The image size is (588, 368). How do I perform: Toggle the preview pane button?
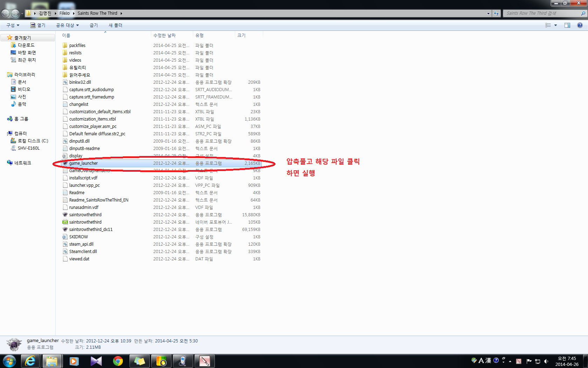point(567,25)
